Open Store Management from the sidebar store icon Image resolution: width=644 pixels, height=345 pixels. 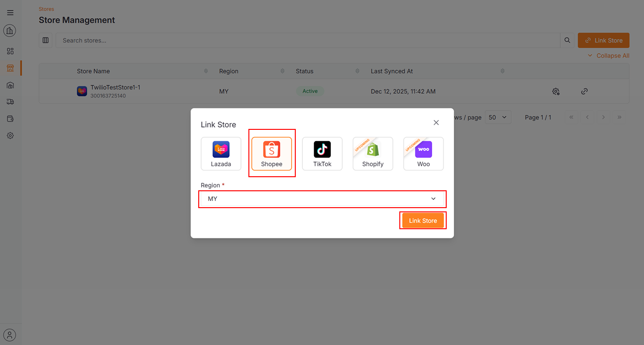[x=10, y=67]
